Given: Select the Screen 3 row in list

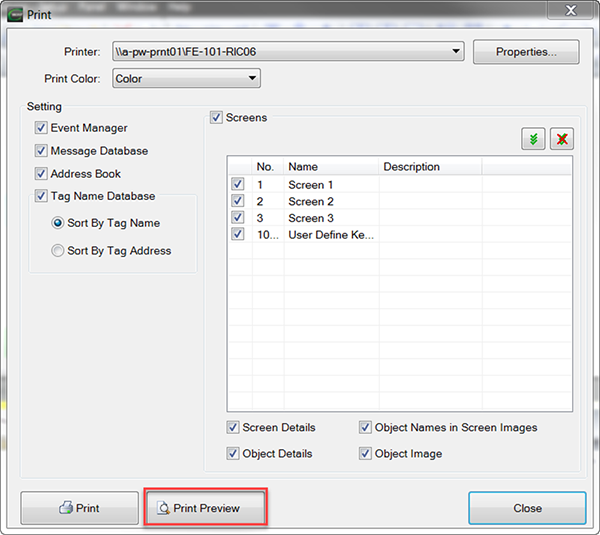Looking at the screenshot, I should pyautogui.click(x=310, y=218).
